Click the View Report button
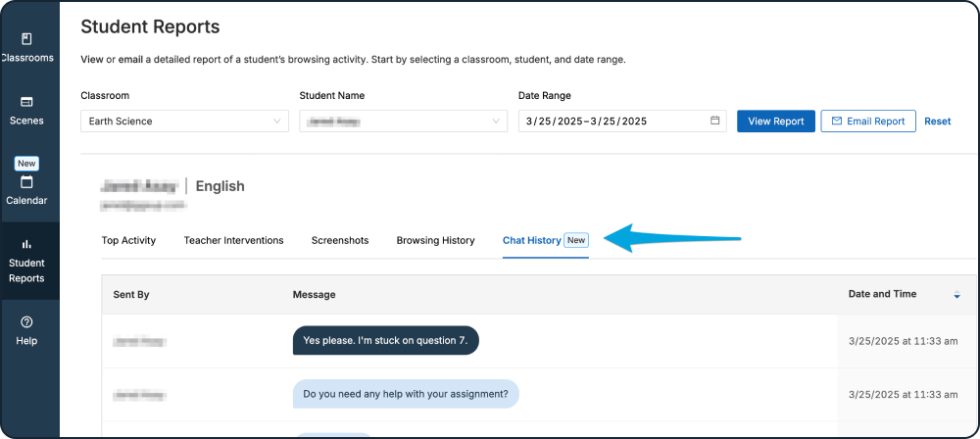The height and width of the screenshot is (439, 980). point(775,122)
